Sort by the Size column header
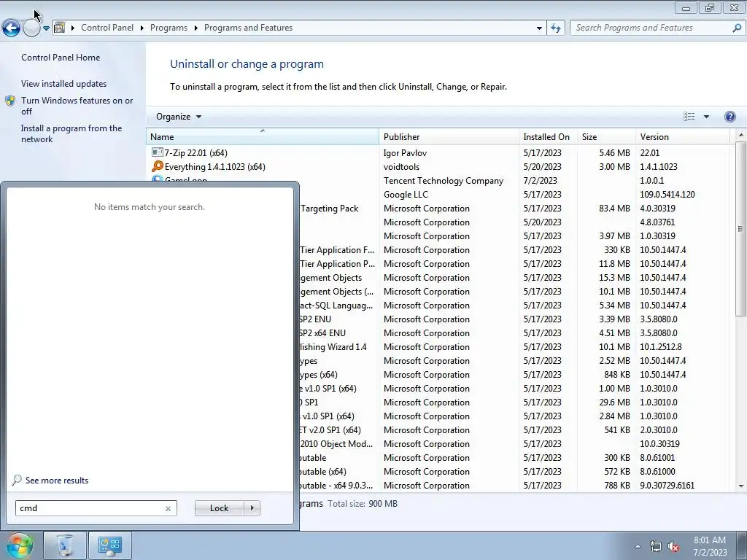Screen dimensions: 747x560 pyautogui.click(x=606, y=137)
